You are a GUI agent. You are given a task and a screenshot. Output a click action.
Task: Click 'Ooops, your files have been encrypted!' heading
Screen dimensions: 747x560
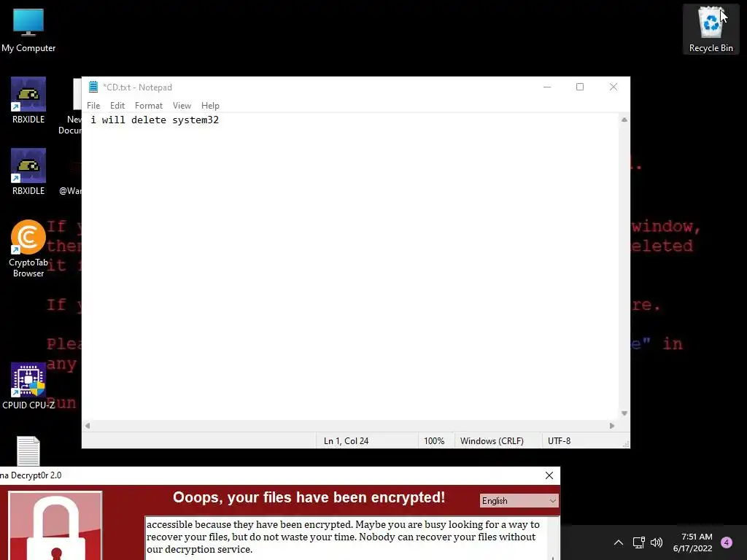click(x=309, y=497)
